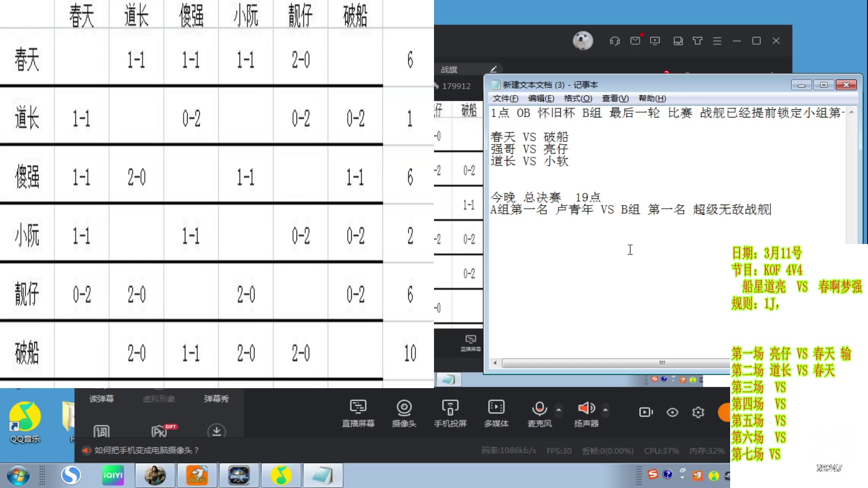Mute the speaker (扬声器)
The height and width of the screenshot is (488, 868).
[586, 413]
